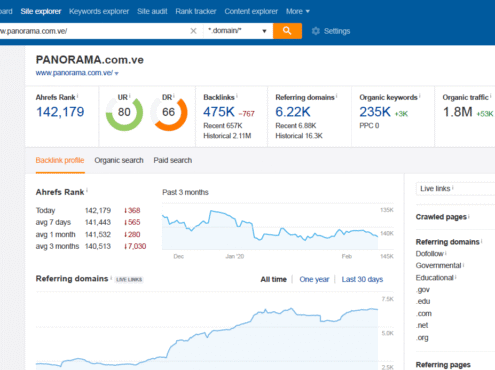Select the One year range for Referring domains
The height and width of the screenshot is (370, 495).
click(314, 279)
